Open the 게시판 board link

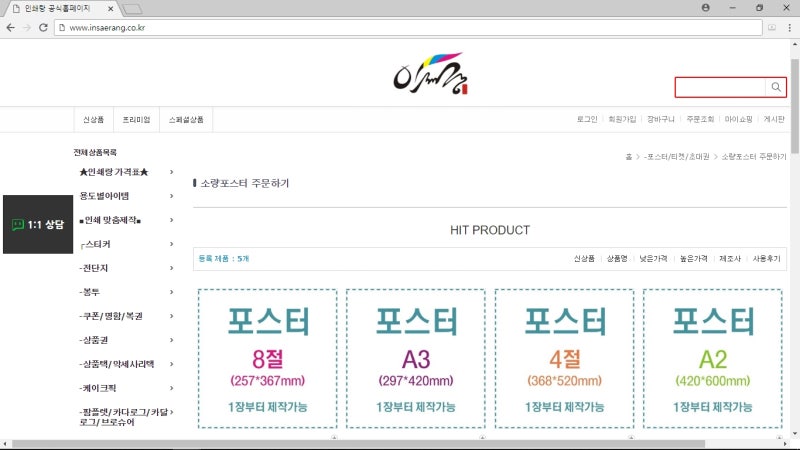[774, 119]
